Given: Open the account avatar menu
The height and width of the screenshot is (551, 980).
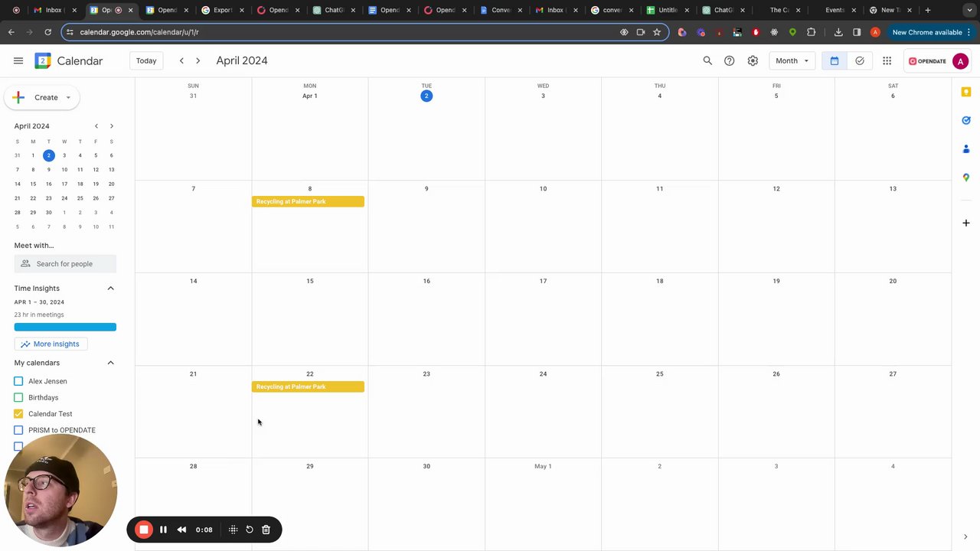Looking at the screenshot, I should [x=960, y=60].
